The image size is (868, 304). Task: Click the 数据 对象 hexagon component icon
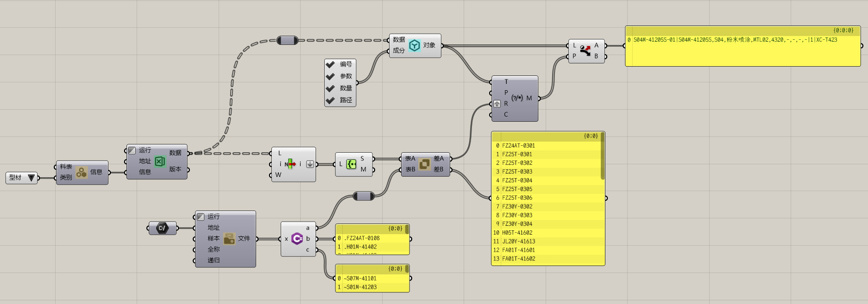[414, 45]
